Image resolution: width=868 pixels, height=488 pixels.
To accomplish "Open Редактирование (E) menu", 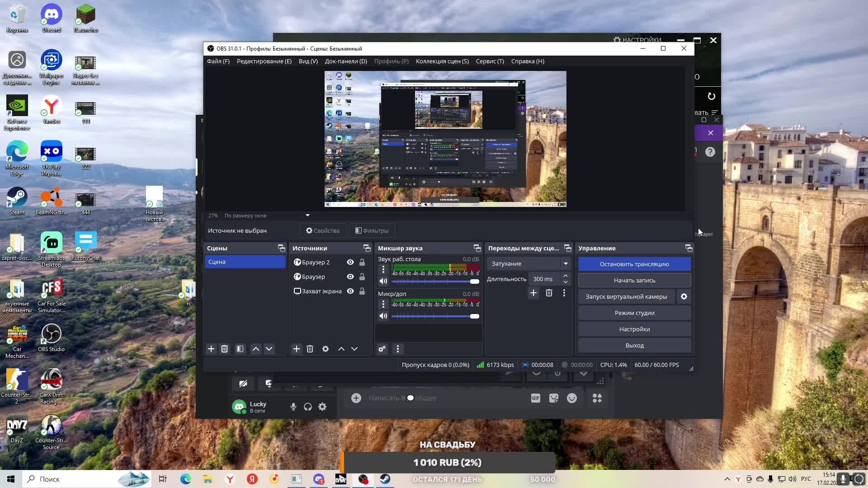I will (x=264, y=61).
